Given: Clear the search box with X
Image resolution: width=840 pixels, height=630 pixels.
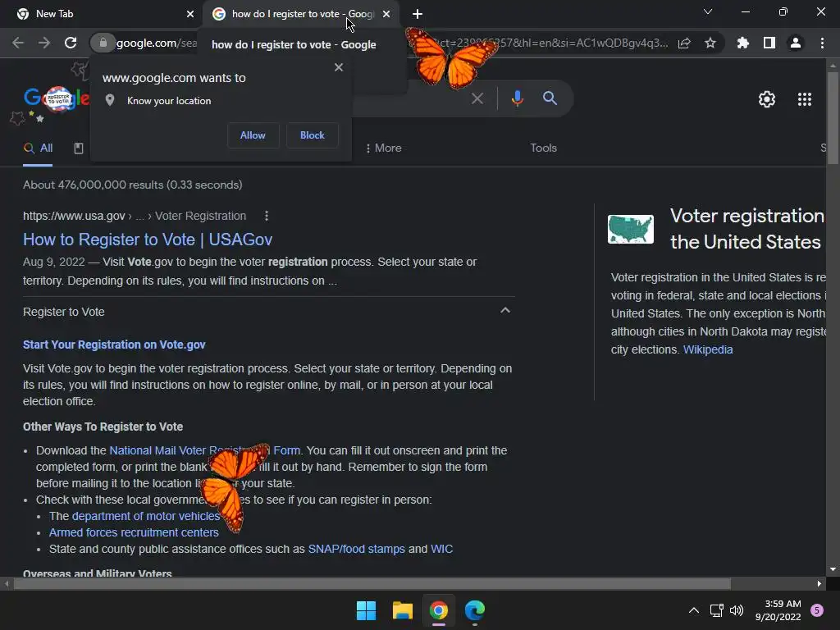Looking at the screenshot, I should point(477,98).
